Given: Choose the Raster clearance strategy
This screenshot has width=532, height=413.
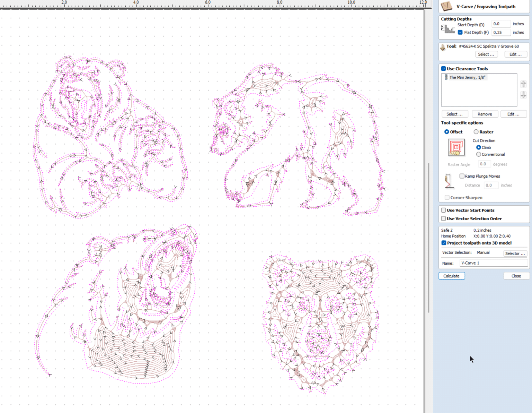Looking at the screenshot, I should pos(476,132).
